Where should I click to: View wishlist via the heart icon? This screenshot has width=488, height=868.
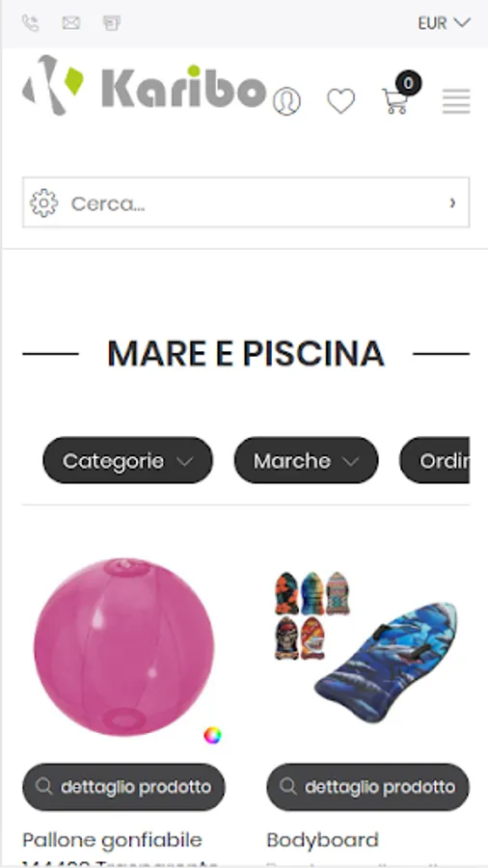tap(340, 101)
